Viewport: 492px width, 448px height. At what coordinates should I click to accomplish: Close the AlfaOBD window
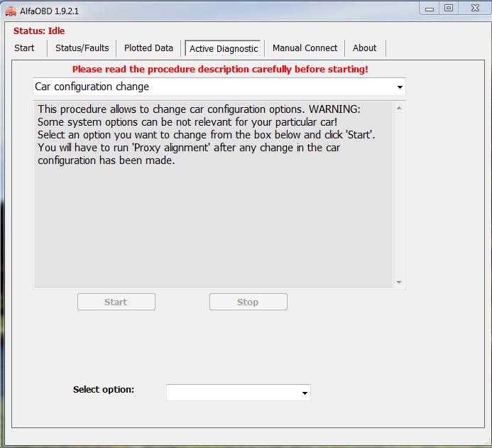pos(475,8)
